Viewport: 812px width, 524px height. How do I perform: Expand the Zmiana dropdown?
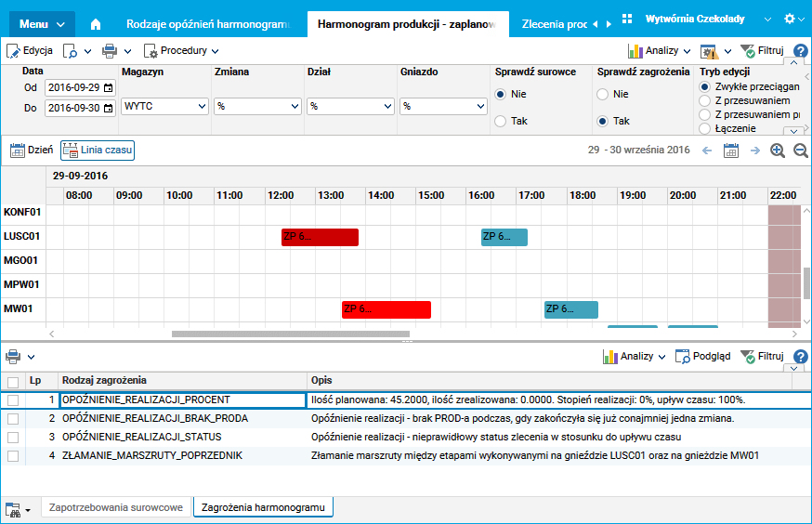[x=257, y=106]
